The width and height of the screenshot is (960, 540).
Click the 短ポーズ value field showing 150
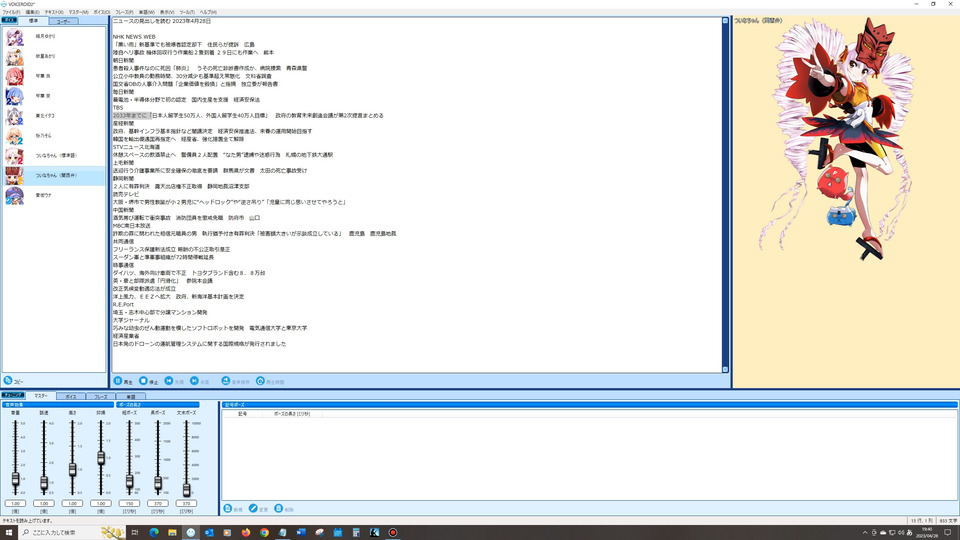[129, 503]
